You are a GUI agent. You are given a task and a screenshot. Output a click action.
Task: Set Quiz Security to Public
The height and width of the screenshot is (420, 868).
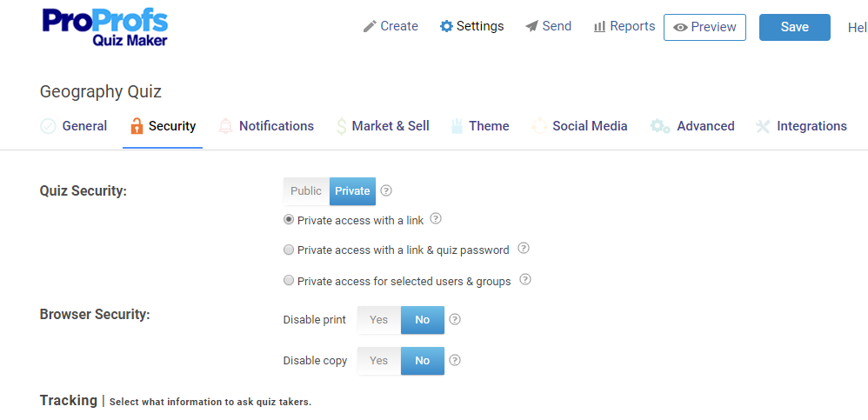[x=306, y=191]
